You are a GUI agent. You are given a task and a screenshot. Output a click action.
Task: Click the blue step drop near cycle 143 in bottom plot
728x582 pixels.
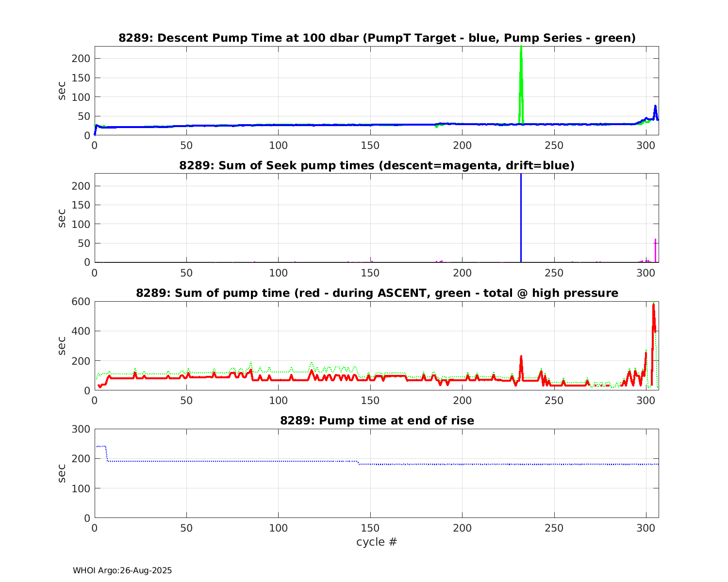359,463
